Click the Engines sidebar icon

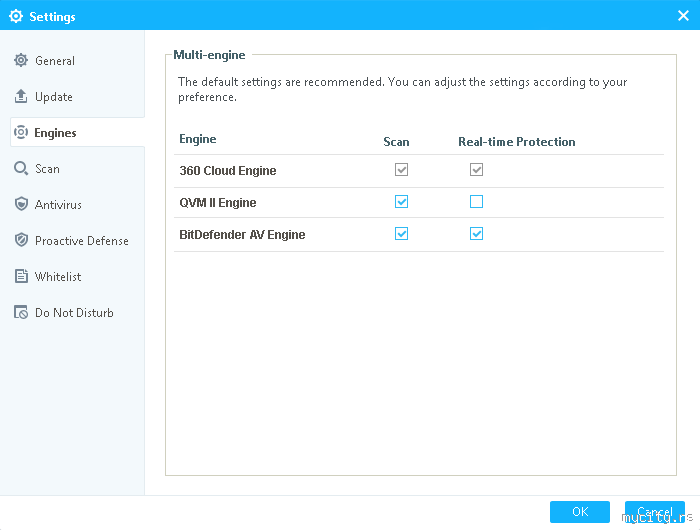[21, 133]
